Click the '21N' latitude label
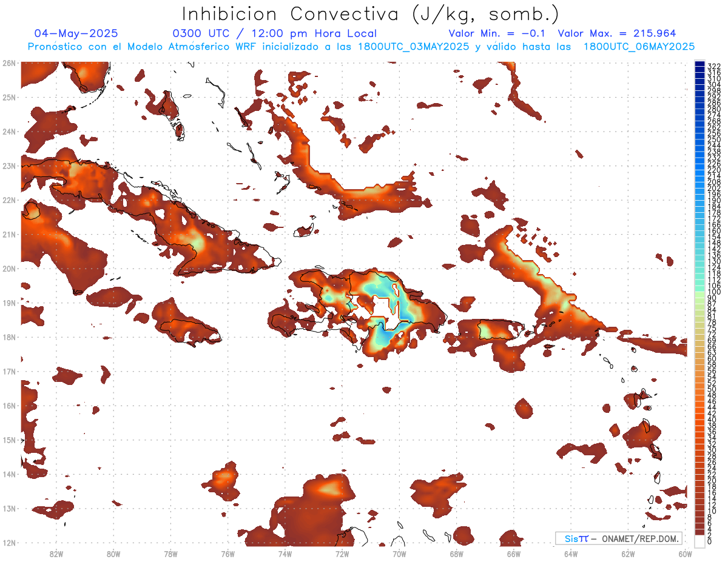The image size is (728, 562). (9, 234)
